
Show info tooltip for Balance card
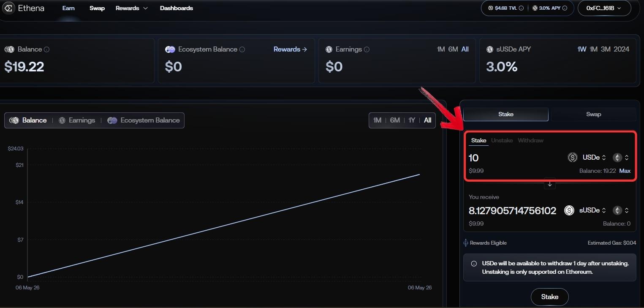pos(46,49)
